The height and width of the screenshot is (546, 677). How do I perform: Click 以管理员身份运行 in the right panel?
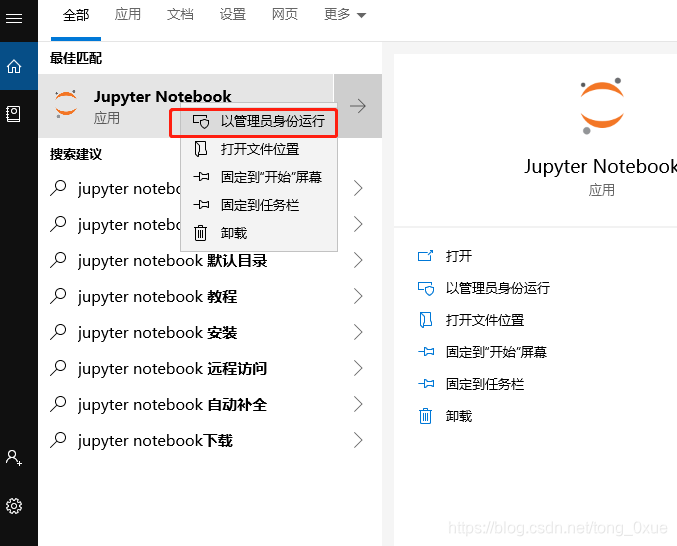click(x=498, y=288)
